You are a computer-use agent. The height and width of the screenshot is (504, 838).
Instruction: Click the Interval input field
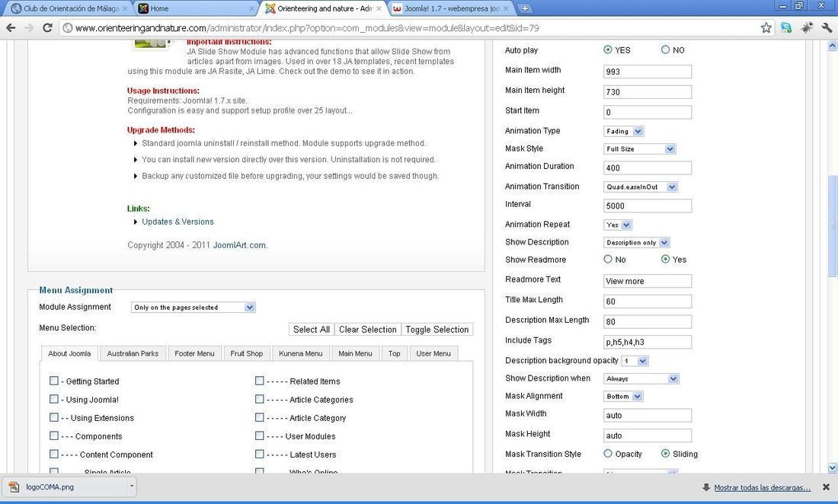[648, 206]
